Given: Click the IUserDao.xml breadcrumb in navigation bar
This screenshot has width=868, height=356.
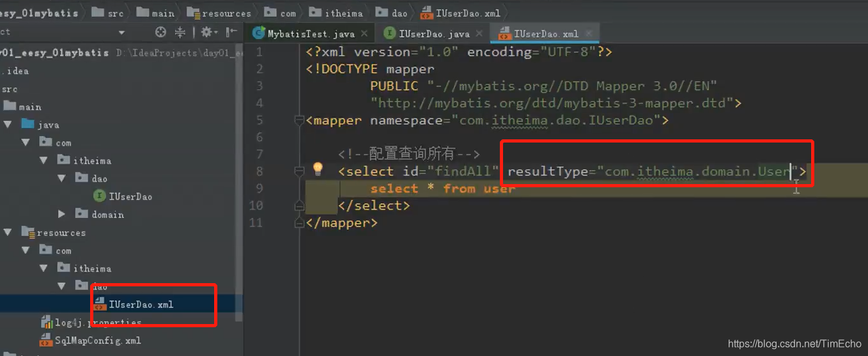Looking at the screenshot, I should click(x=461, y=13).
